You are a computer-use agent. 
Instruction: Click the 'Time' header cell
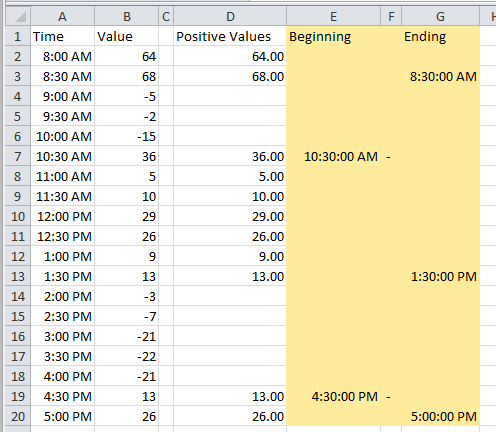[62, 36]
